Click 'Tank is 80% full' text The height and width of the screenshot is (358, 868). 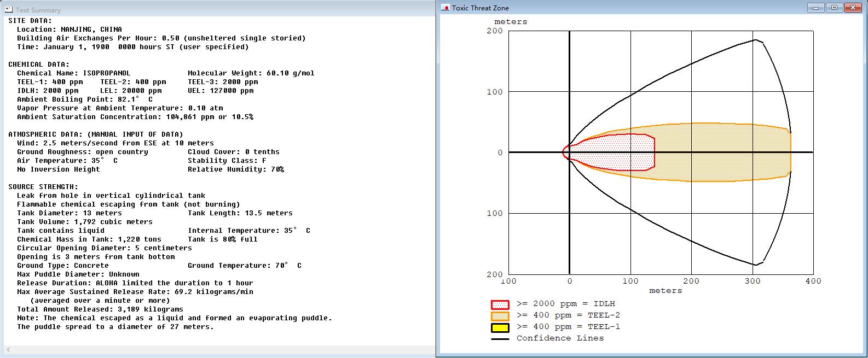coord(223,239)
